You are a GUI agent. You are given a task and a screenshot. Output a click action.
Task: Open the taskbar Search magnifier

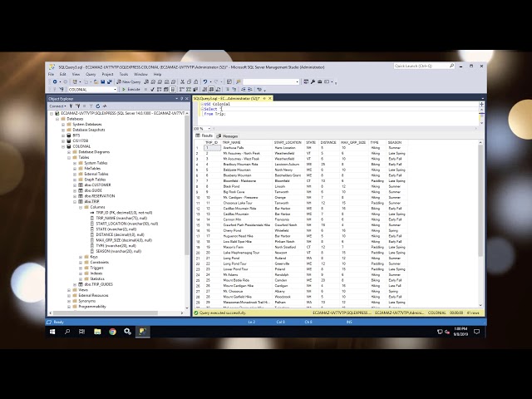(67, 332)
